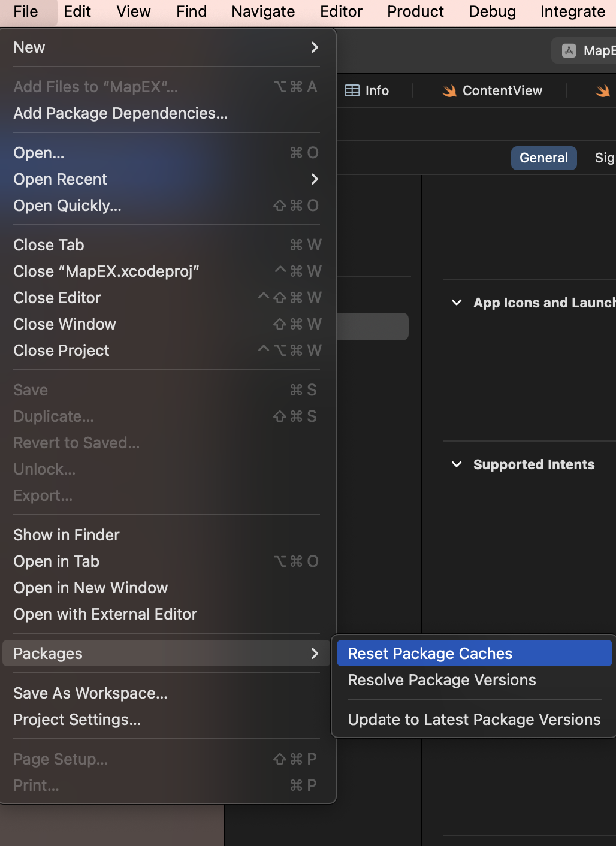This screenshot has height=846, width=616.
Task: Open the Editor menu
Action: point(341,11)
